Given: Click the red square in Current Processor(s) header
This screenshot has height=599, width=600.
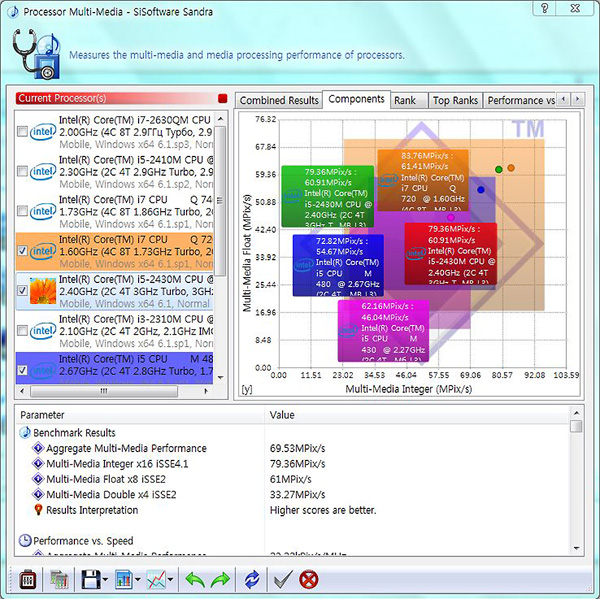Looking at the screenshot, I should 222,98.
